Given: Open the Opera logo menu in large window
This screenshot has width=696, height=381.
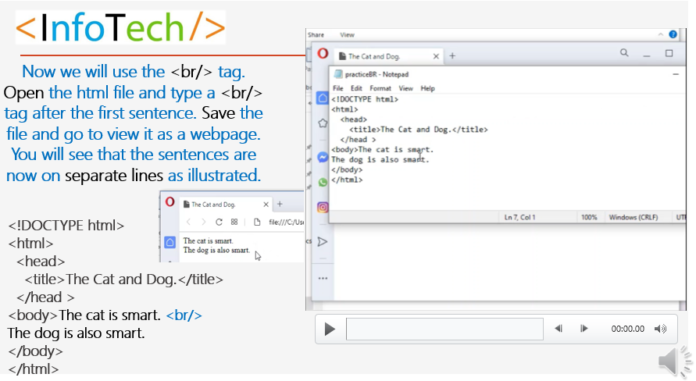Looking at the screenshot, I should pyautogui.click(x=323, y=54).
